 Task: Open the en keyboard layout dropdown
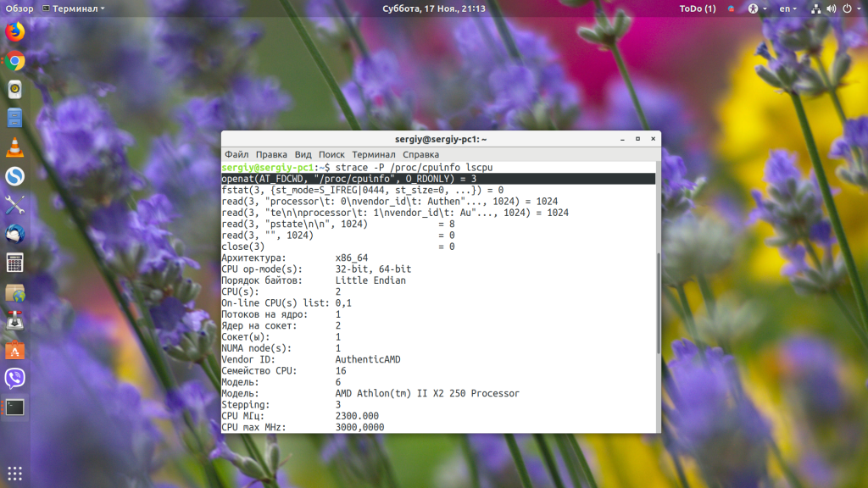coord(787,8)
